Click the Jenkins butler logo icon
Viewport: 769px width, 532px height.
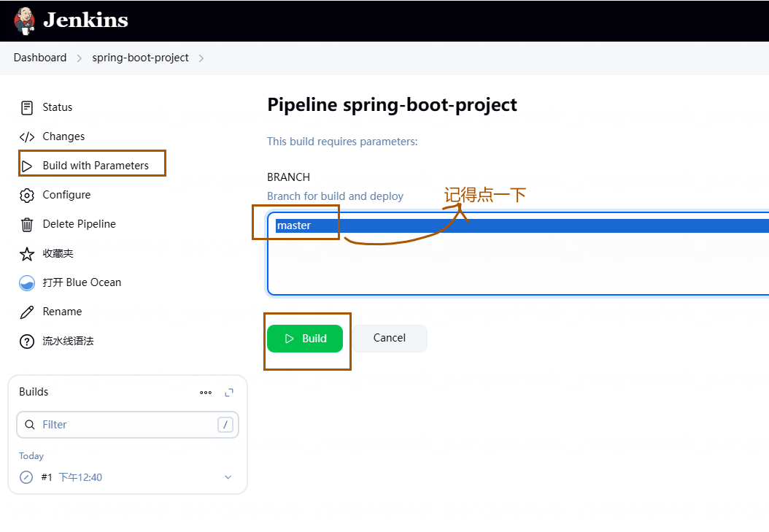25,21
